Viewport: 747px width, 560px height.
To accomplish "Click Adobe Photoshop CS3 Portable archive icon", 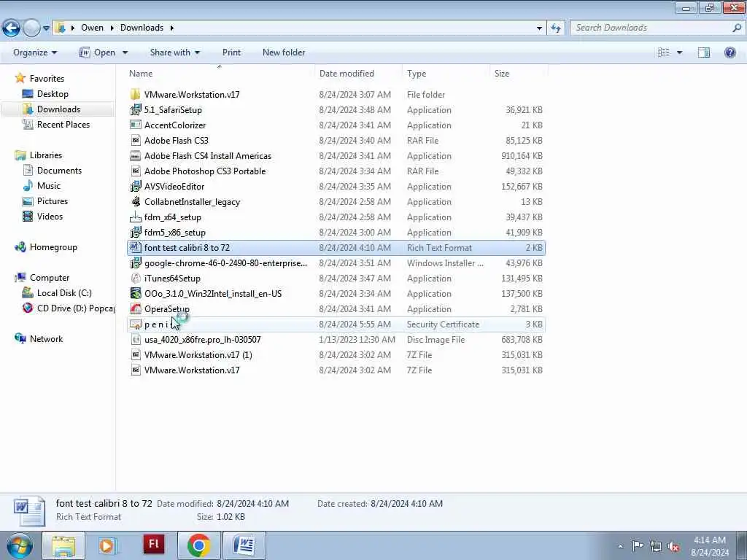I will pyautogui.click(x=135, y=171).
